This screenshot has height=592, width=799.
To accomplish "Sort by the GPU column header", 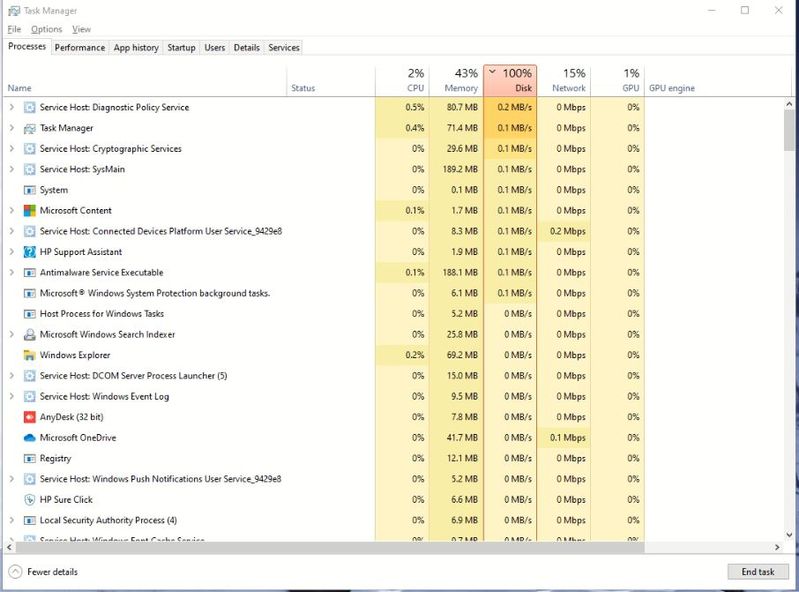I will point(618,80).
